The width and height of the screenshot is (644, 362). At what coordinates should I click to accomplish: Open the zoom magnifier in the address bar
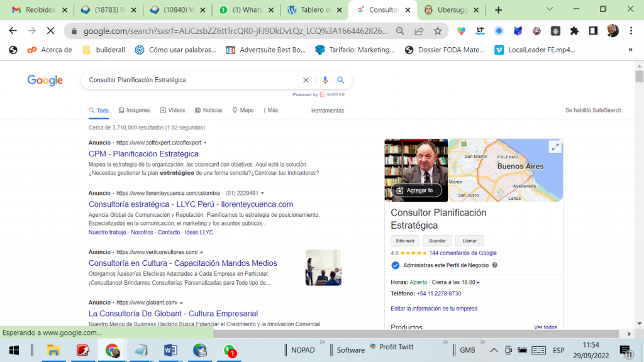(400, 31)
